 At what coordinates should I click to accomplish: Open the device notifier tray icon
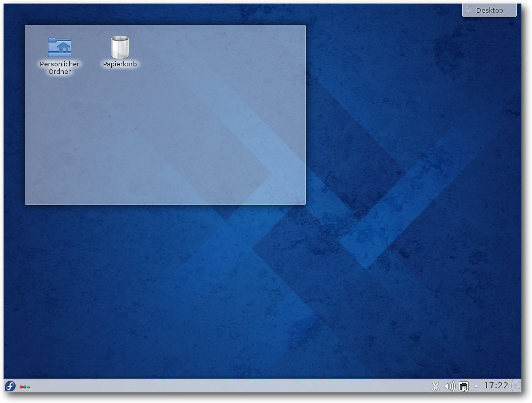click(x=464, y=386)
